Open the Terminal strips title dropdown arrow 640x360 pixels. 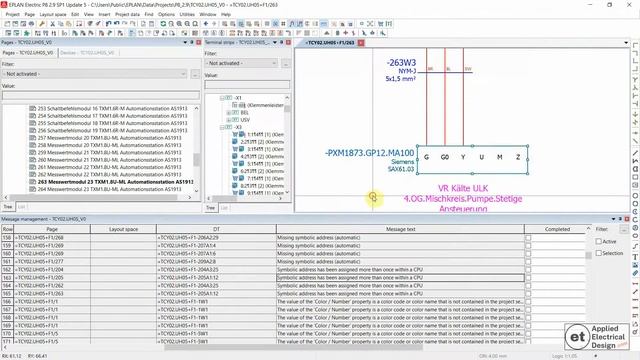[275, 42]
